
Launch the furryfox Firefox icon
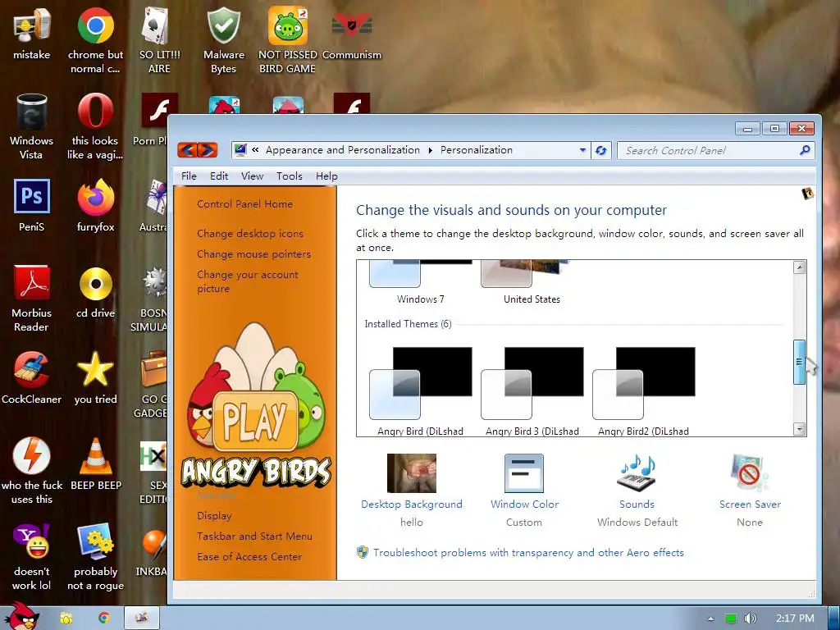tap(95, 206)
